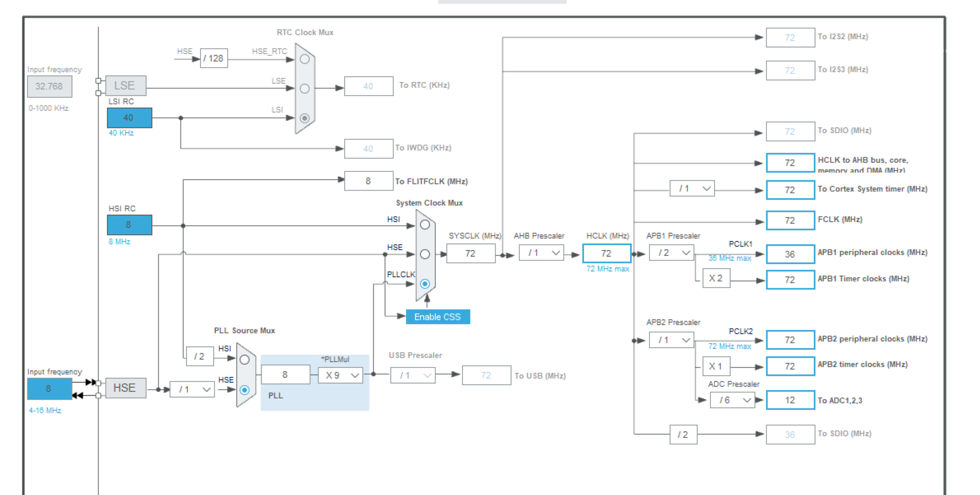
Task: Click the APB1 Timer clocks value field
Action: (x=790, y=279)
